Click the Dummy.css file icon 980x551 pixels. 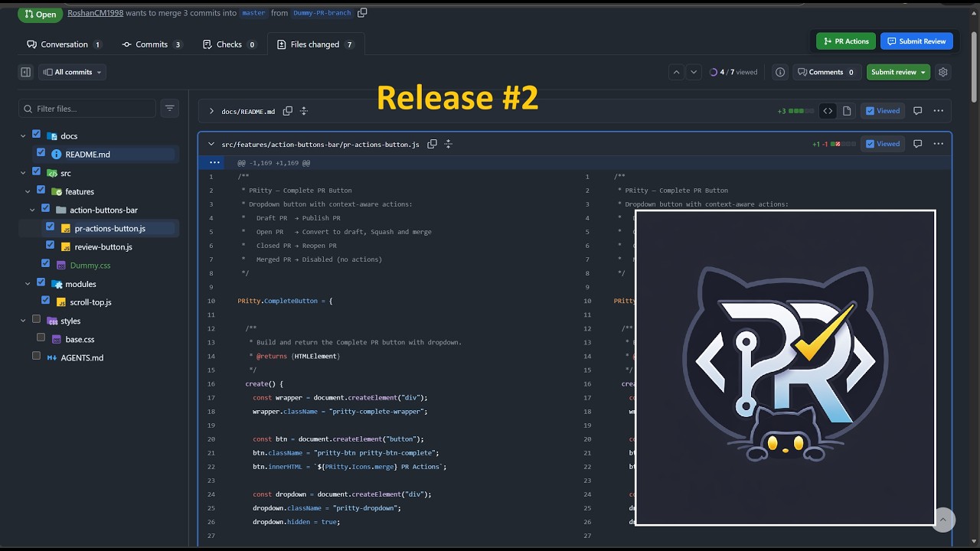coord(60,266)
